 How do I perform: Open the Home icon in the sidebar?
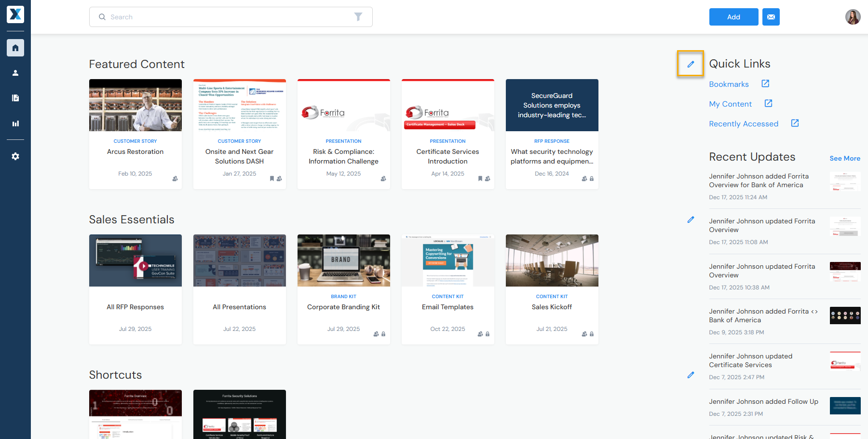click(x=15, y=48)
